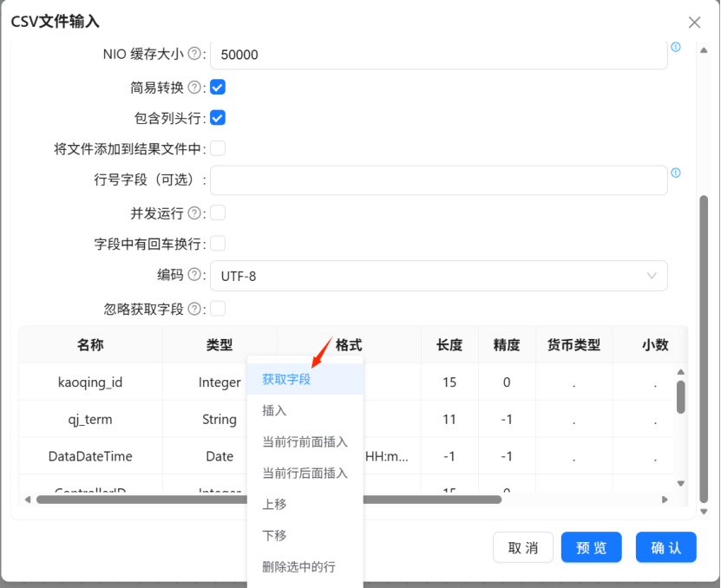This screenshot has height=588, width=721.
Task: Click info icon right of NIO cache field
Action: tap(676, 47)
